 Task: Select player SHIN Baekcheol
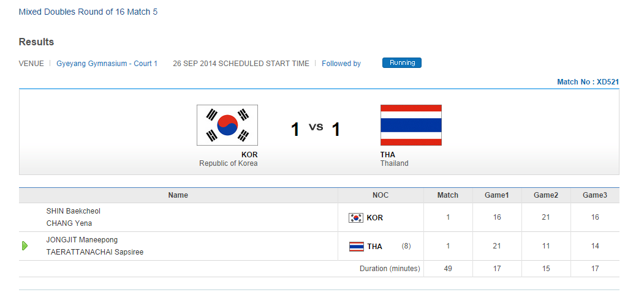pyautogui.click(x=74, y=211)
